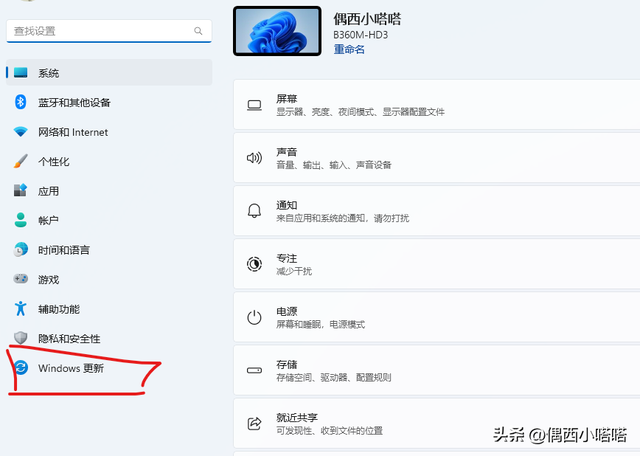This screenshot has height=456, width=640.
Task: Select the 系统 monitor icon
Action: click(x=20, y=73)
